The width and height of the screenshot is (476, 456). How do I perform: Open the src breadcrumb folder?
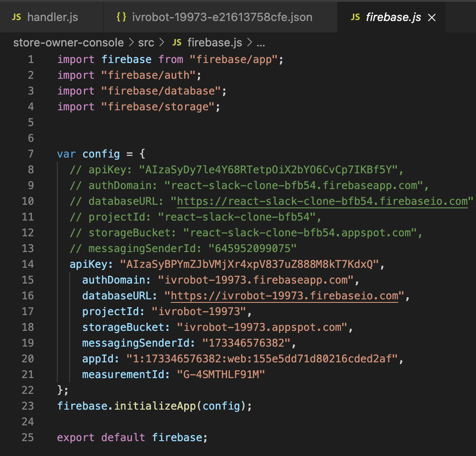146,42
